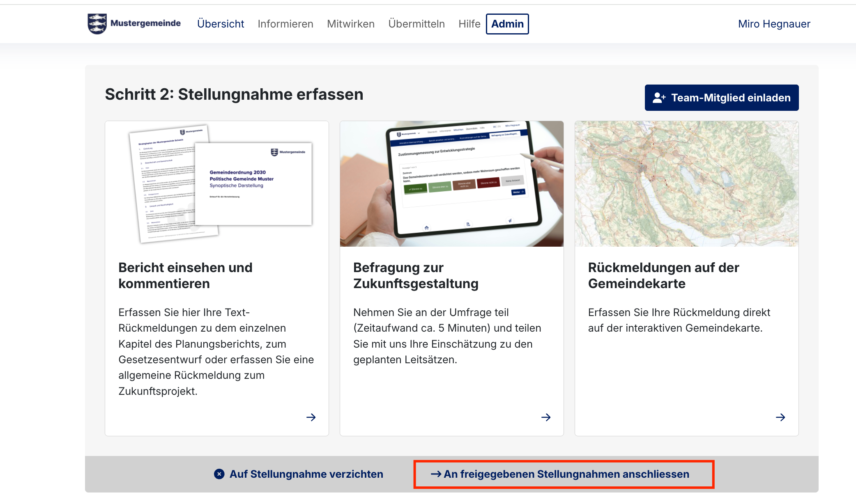
Task: Go to Informieren navigation item
Action: pos(285,24)
